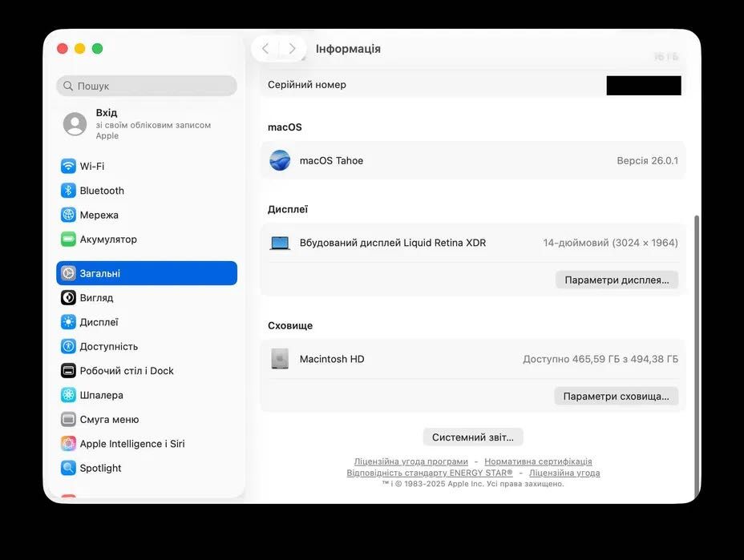The height and width of the screenshot is (560, 744).
Task: Click the Macintosh HD name
Action: pyautogui.click(x=332, y=359)
